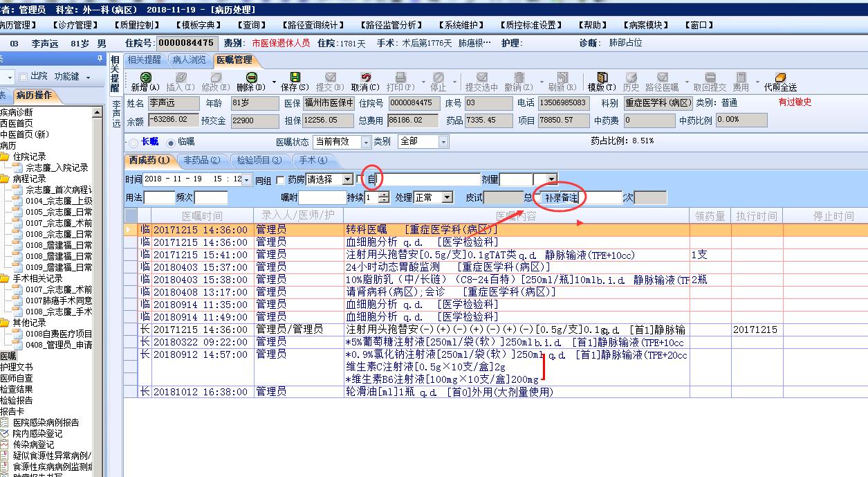Screen dimensions: 868x477
Task: Click the 嘱咐 input field
Action: [323, 197]
